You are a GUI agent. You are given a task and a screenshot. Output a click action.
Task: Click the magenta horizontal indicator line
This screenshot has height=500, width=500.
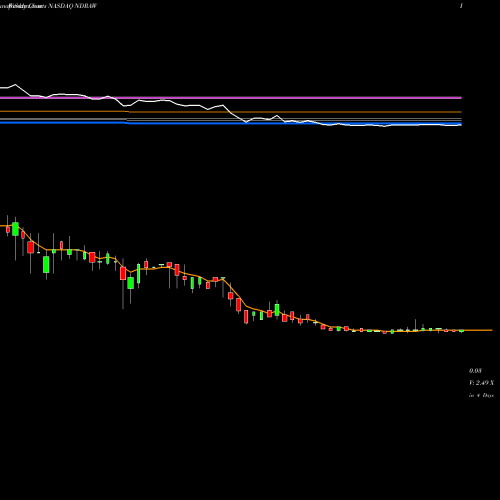pos(231,98)
